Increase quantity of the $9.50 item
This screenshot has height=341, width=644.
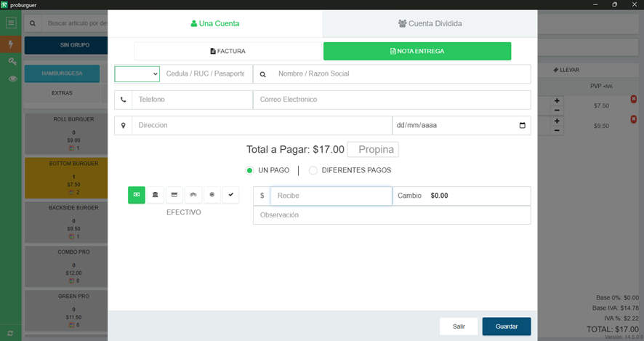pos(557,121)
